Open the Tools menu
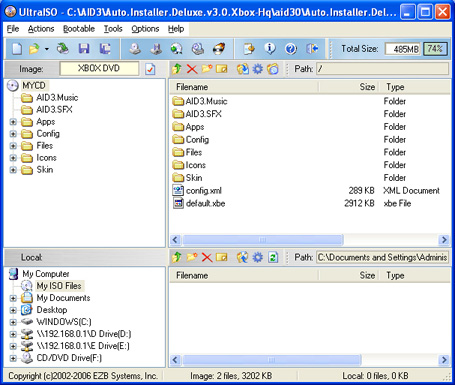Image resolution: width=455 pixels, height=385 pixels. coord(113,29)
